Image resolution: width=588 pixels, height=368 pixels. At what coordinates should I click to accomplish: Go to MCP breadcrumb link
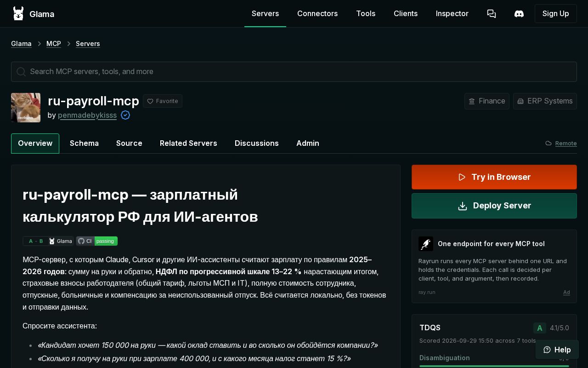(x=54, y=44)
